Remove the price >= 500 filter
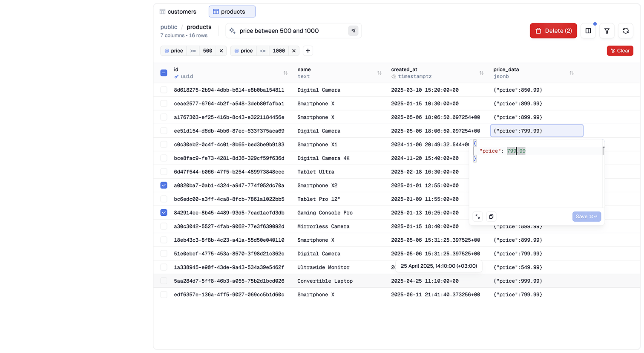This screenshot has width=644, height=353. (221, 51)
